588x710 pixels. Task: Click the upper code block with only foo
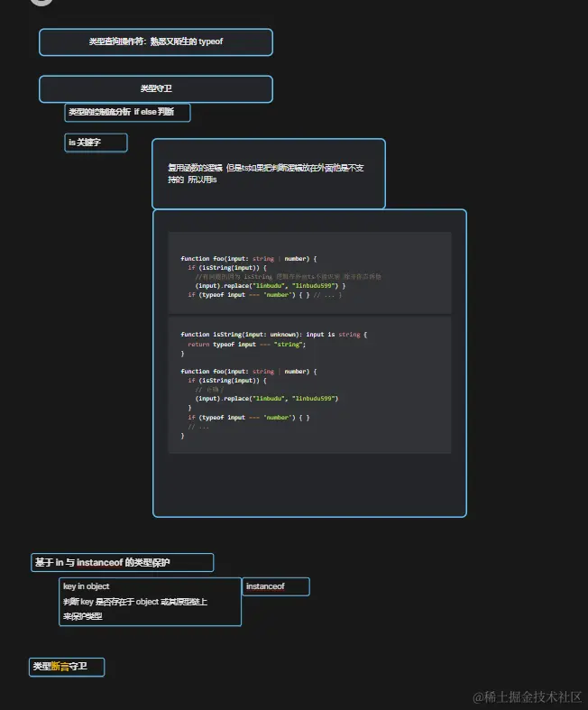(309, 272)
